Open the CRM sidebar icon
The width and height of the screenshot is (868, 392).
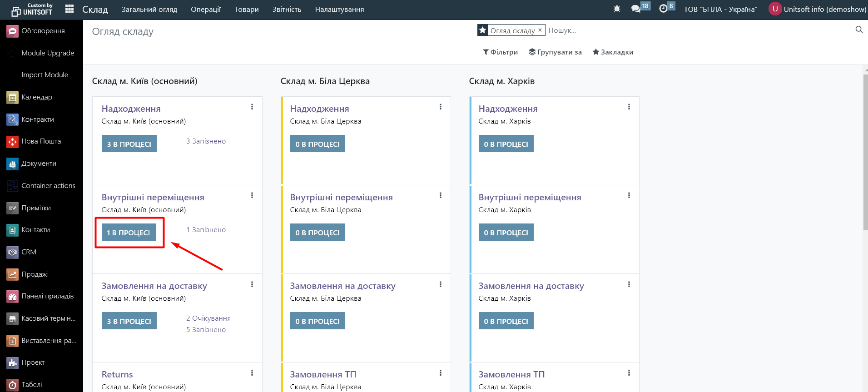12,252
